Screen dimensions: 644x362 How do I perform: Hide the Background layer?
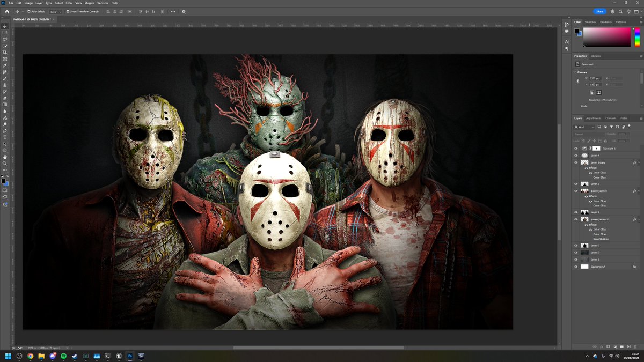(x=576, y=267)
